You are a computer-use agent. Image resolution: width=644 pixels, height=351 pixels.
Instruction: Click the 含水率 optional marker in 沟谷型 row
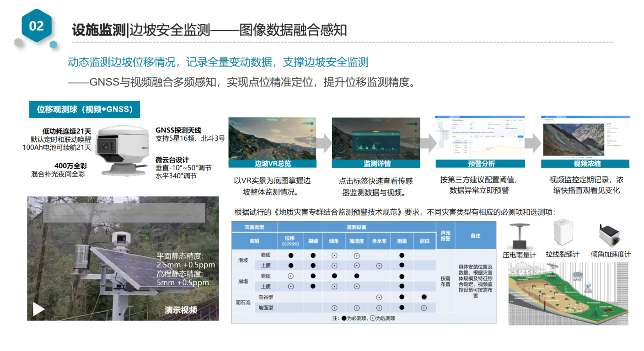[379, 297]
